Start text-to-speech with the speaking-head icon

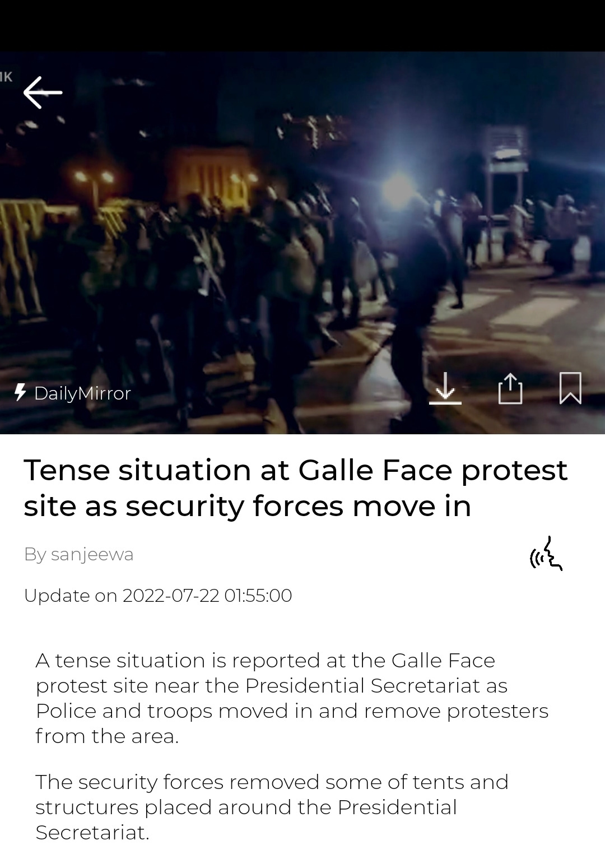546,554
